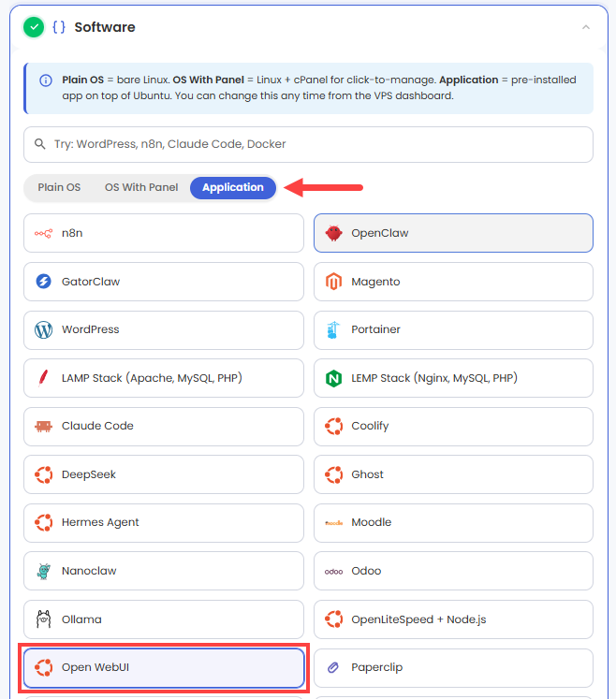Select the Open WebUI card
The height and width of the screenshot is (699, 616).
[x=164, y=668]
